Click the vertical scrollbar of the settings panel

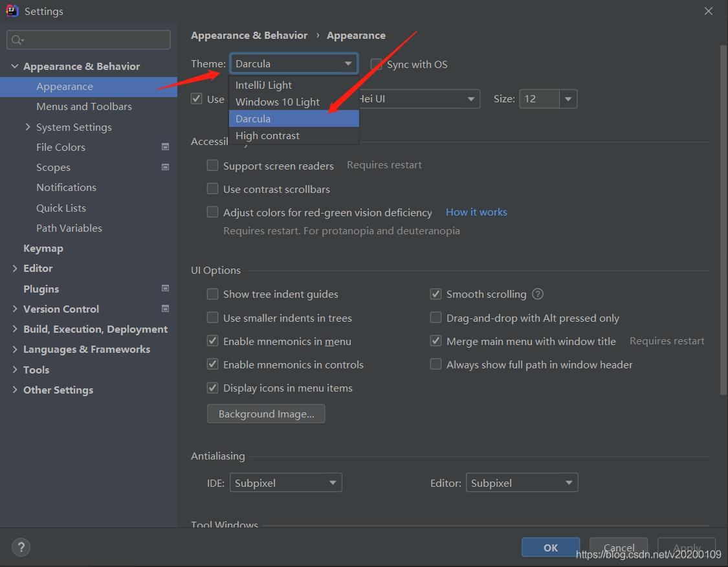[x=723, y=220]
